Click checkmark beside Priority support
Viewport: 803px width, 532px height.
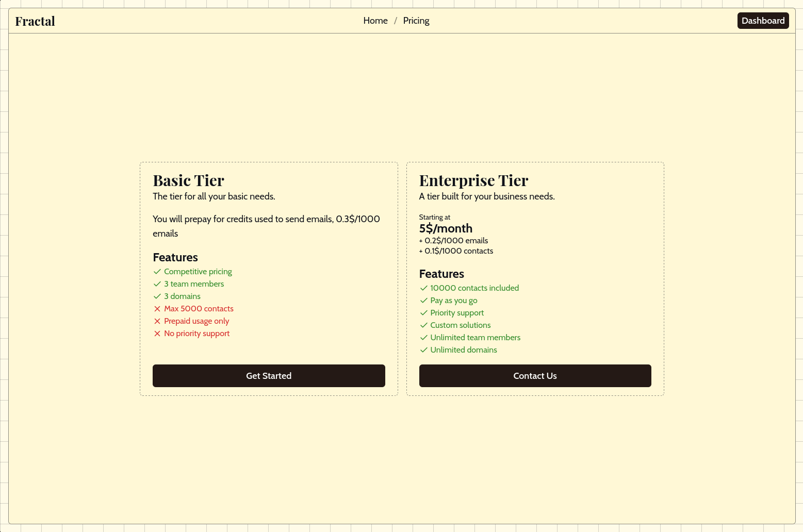pos(424,313)
